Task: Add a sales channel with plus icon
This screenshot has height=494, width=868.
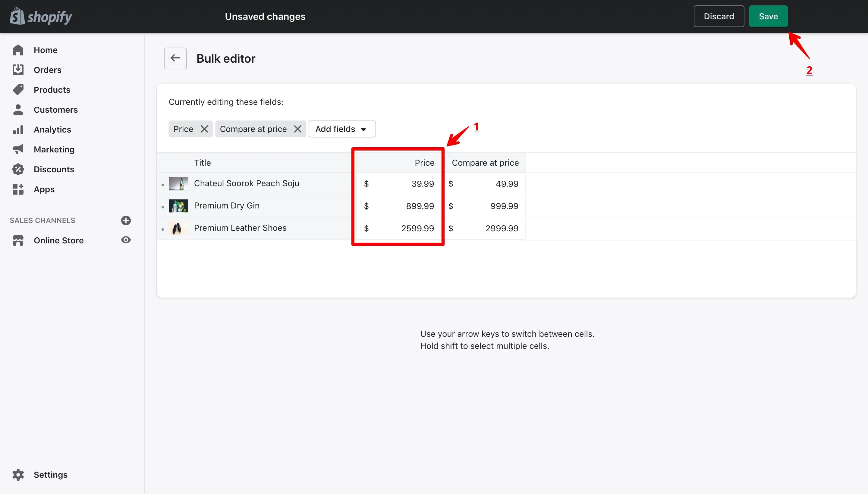Action: pyautogui.click(x=126, y=220)
